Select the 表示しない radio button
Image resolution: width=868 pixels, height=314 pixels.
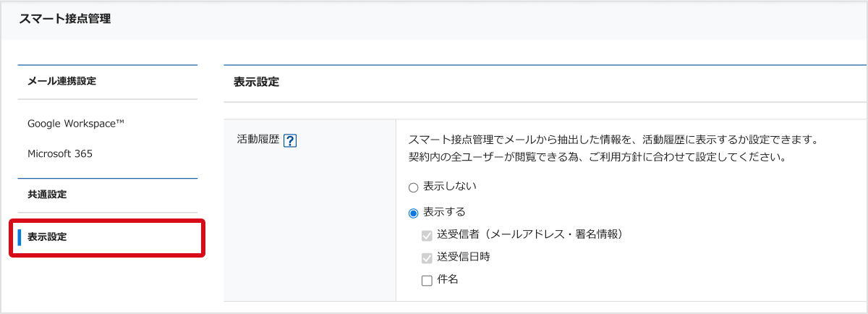pyautogui.click(x=414, y=187)
